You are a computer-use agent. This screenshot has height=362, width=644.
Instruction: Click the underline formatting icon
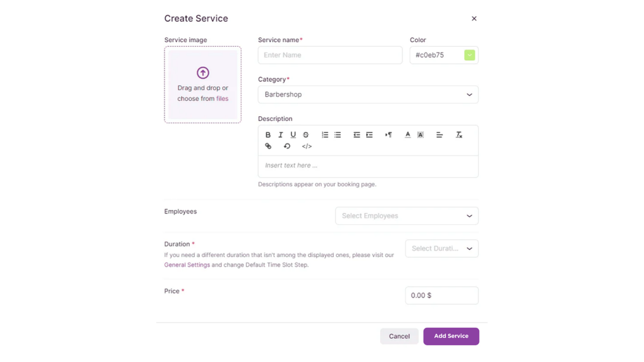click(293, 135)
